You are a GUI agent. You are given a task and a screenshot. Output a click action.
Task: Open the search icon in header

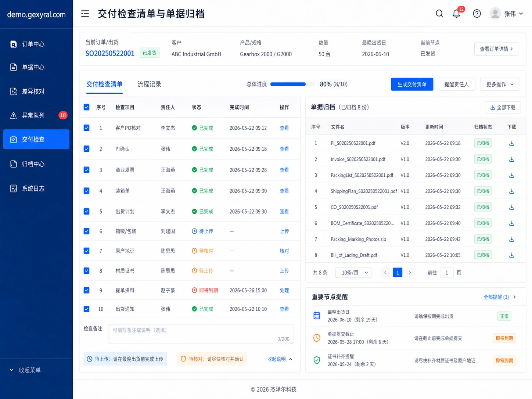439,14
